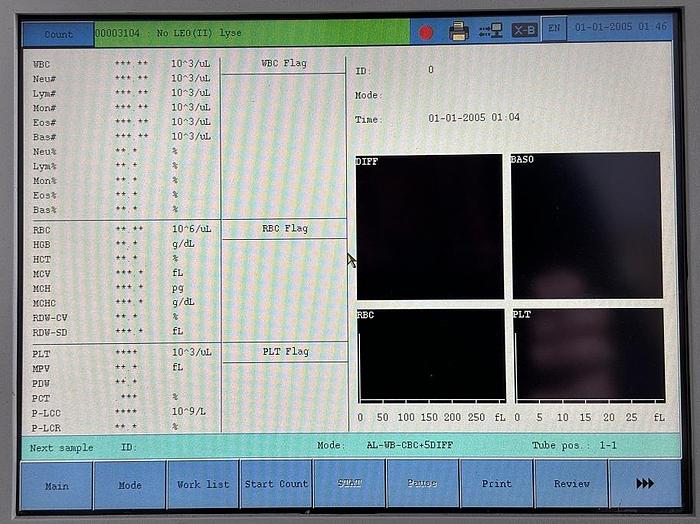
Task: Open the Review screen
Action: 571,484
